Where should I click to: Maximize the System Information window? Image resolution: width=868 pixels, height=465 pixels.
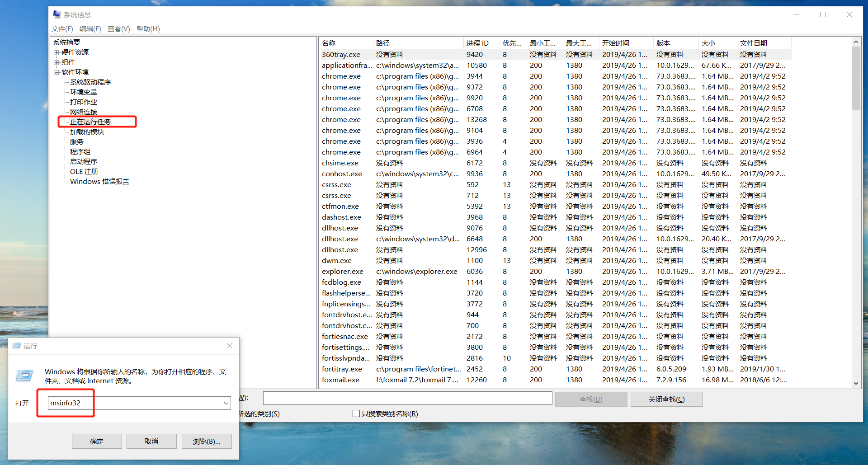tap(823, 14)
